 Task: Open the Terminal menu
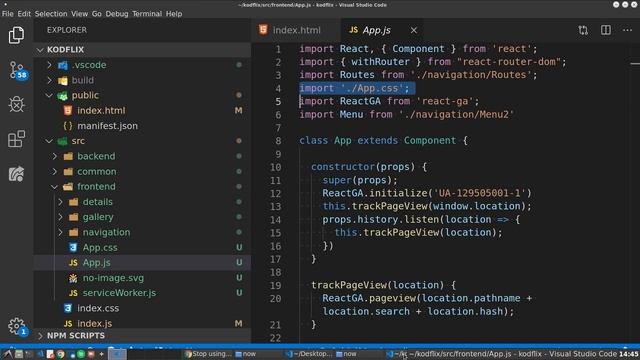tap(147, 13)
